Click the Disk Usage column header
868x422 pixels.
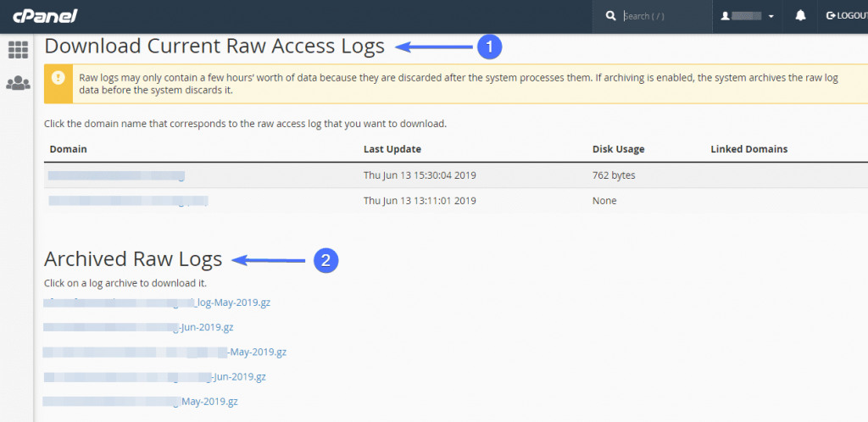618,149
